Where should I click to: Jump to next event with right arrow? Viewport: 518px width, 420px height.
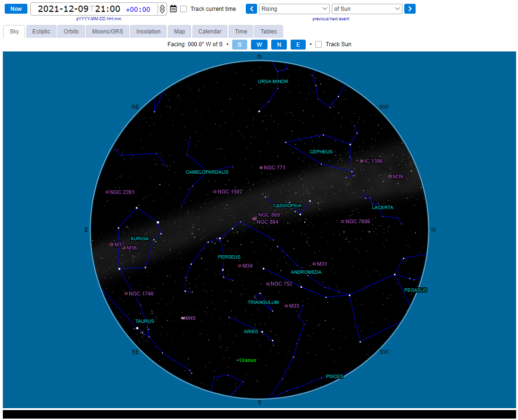click(x=410, y=9)
